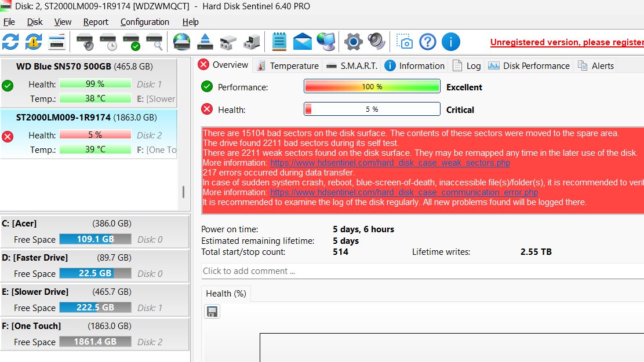This screenshot has width=644, height=362.
Task: Click the disk with magnifier (surface test) icon
Action: pyautogui.click(x=154, y=42)
